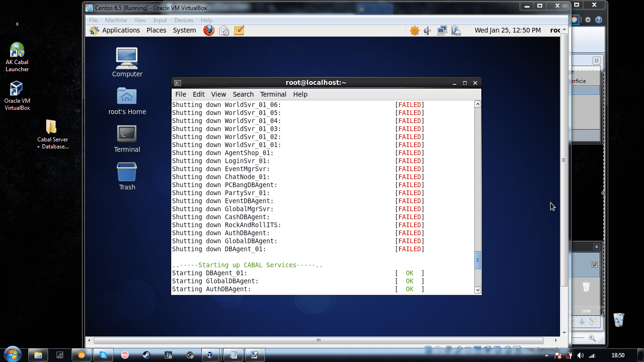Open the terminal File menu
Image resolution: width=644 pixels, height=362 pixels.
click(181, 94)
